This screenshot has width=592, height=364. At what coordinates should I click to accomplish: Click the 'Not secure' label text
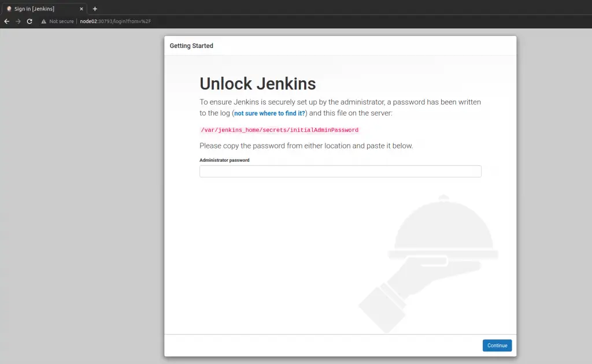(x=61, y=21)
